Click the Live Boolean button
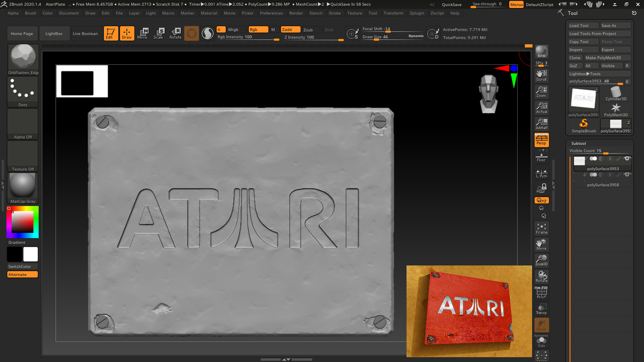Screen dimensions: 644x362 (86, 34)
